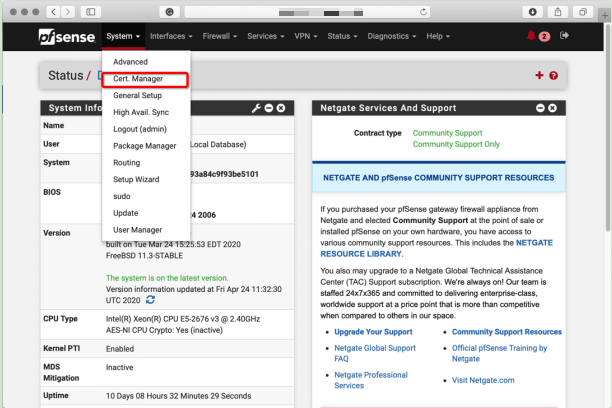The image size is (612, 408).
Task: Click the browser share button
Action: click(558, 12)
